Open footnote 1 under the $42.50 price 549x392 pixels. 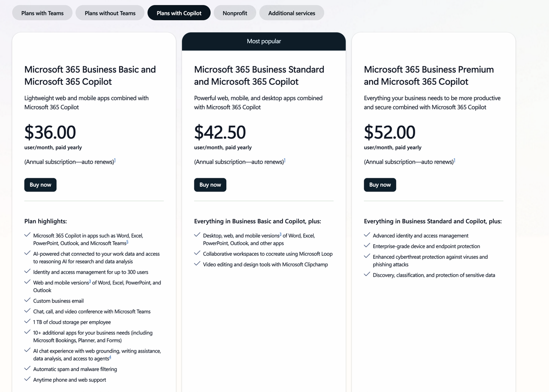click(x=285, y=161)
